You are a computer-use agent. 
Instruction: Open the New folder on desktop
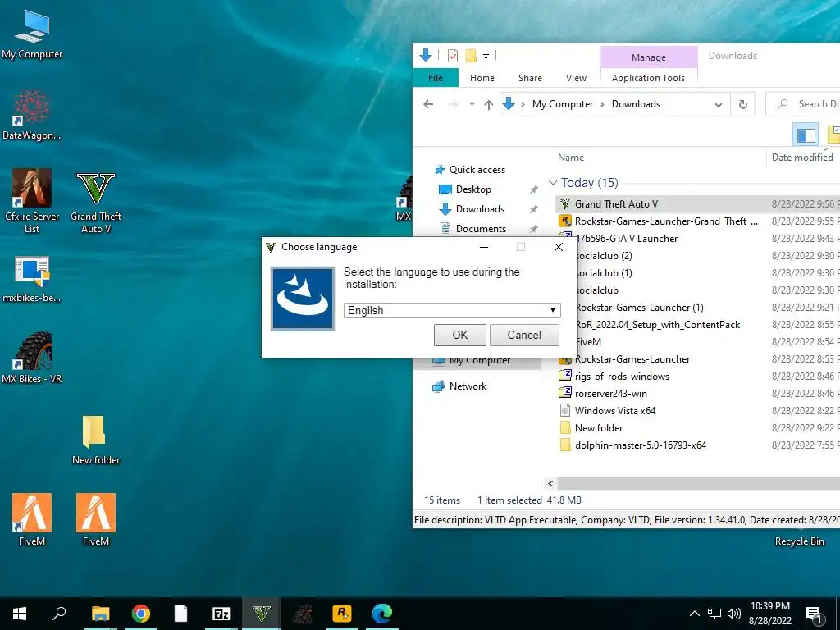coord(96,440)
